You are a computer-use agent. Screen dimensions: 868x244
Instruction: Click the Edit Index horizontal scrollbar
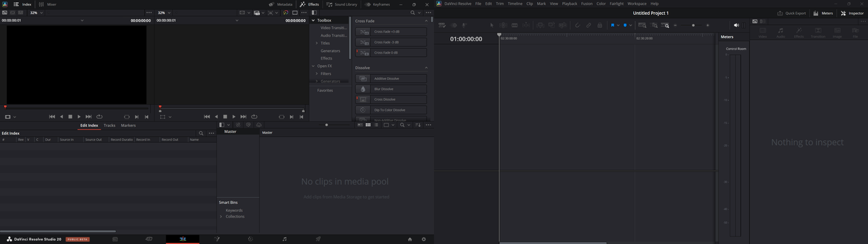(58, 231)
